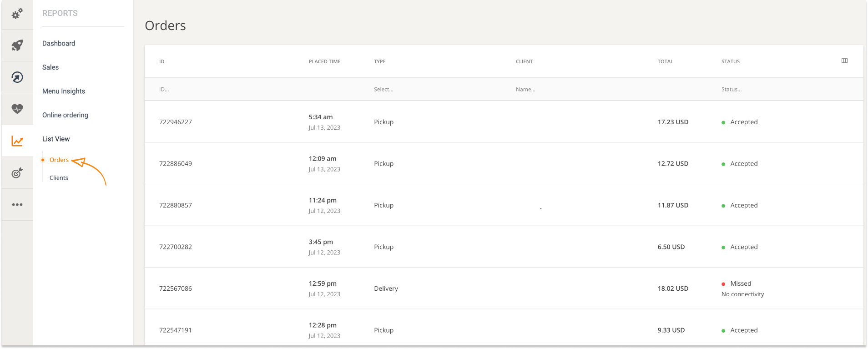Click the target marketing icon
The height and width of the screenshot is (349, 868).
pyautogui.click(x=17, y=173)
